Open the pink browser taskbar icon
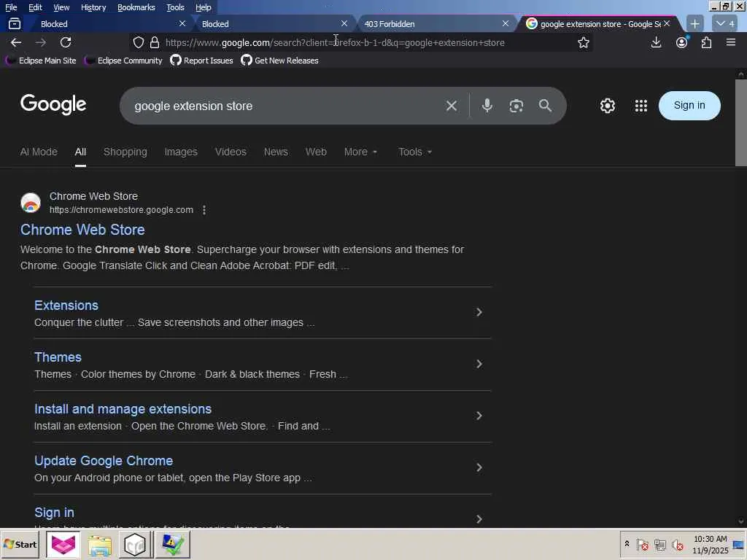 tap(63, 544)
